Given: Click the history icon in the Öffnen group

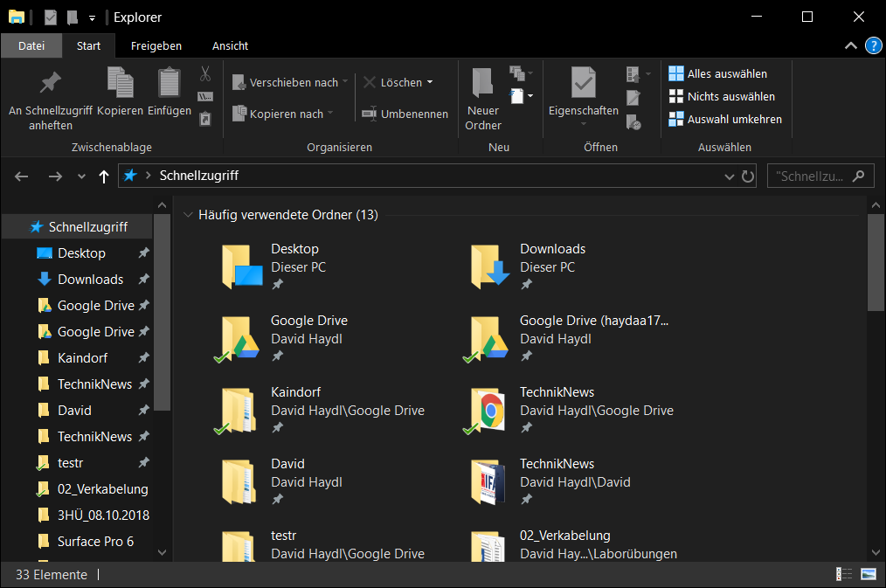Looking at the screenshot, I should 633,121.
